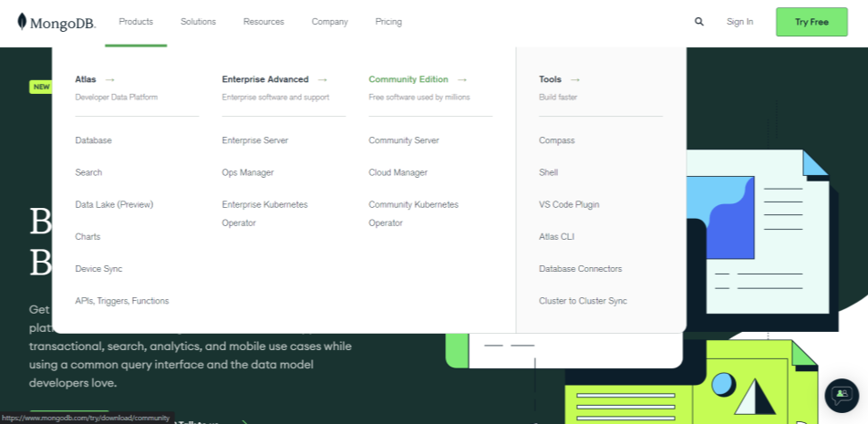Viewport: 868px width, 424px height.
Task: Open the Community Edition heading link
Action: pyautogui.click(x=408, y=79)
